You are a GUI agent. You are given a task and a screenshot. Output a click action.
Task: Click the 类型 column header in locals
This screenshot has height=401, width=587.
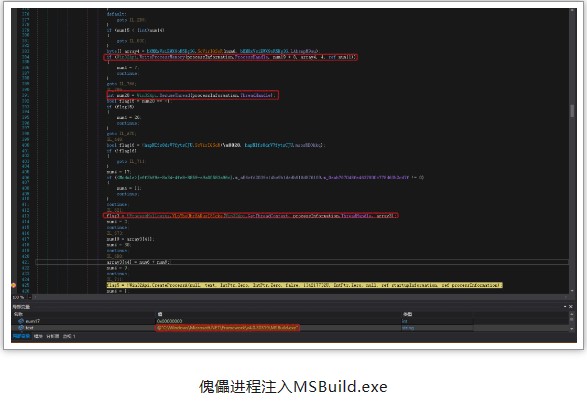coord(407,314)
